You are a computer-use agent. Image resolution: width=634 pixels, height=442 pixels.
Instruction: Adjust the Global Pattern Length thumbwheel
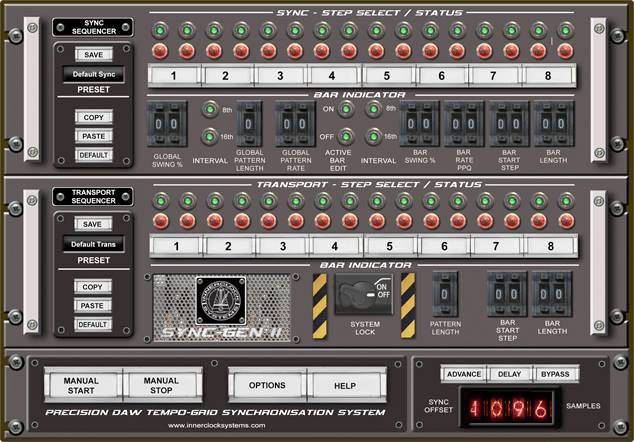249,124
